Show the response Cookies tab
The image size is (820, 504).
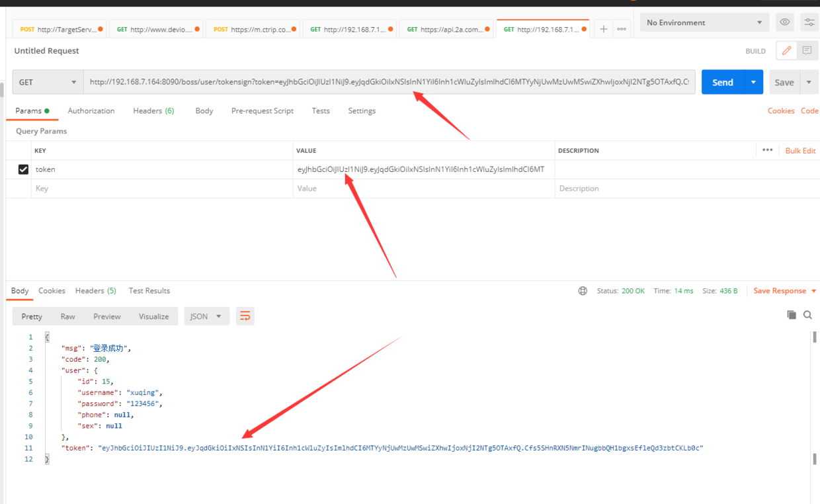click(x=52, y=291)
